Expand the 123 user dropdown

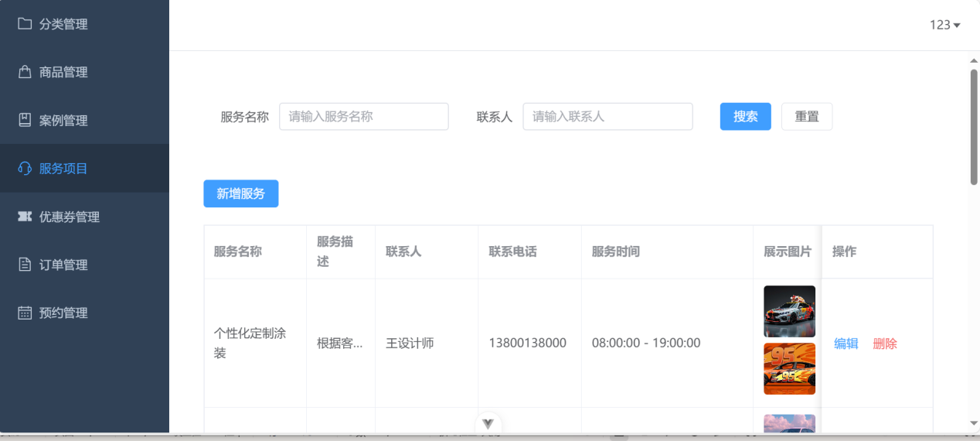coord(944,25)
